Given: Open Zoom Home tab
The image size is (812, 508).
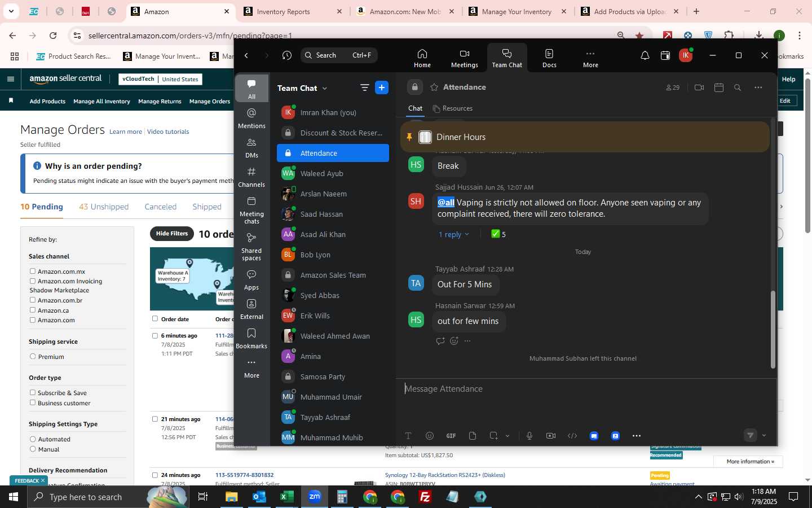Looking at the screenshot, I should [x=422, y=58].
